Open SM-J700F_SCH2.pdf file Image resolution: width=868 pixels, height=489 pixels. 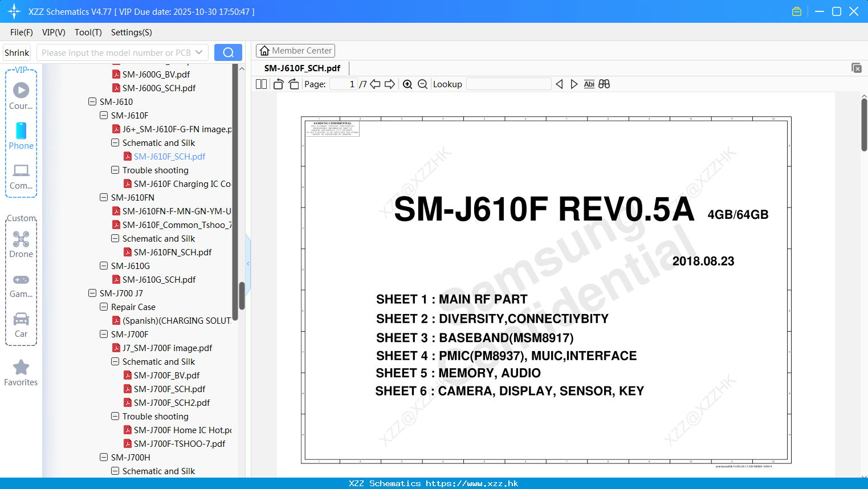(x=167, y=402)
